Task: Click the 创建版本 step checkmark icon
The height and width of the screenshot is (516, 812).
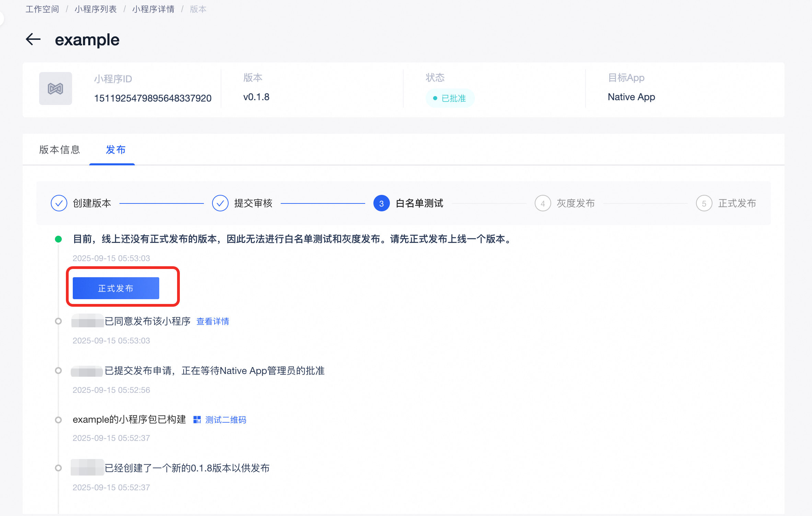Action: click(x=59, y=203)
